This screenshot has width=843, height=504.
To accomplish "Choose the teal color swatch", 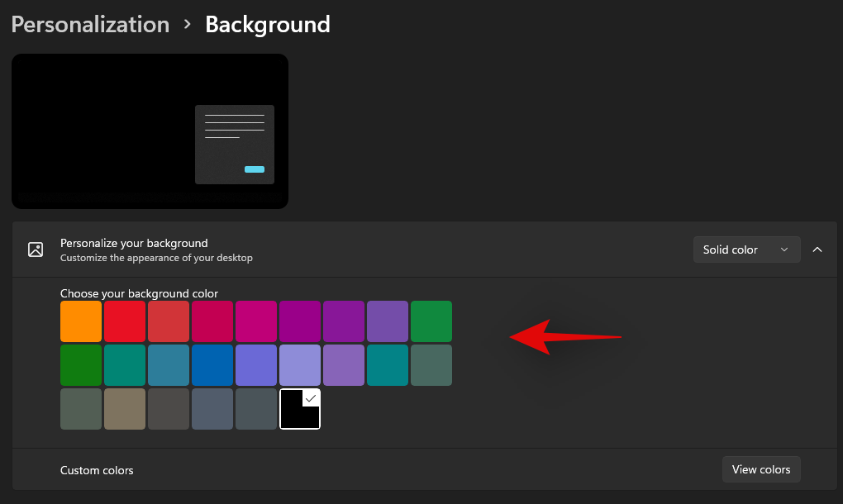I will (x=124, y=364).
